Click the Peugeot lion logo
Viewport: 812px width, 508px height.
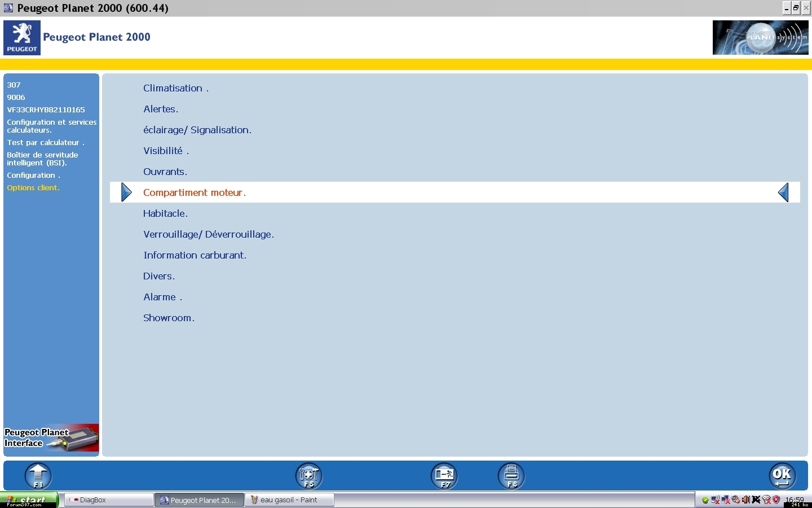[22, 37]
